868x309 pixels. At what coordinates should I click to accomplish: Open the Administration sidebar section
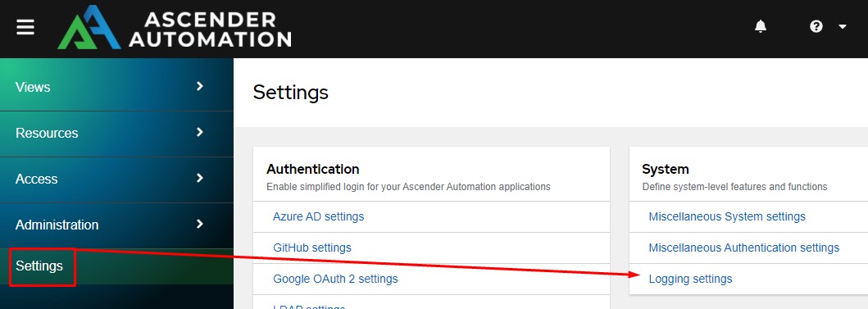point(116,225)
